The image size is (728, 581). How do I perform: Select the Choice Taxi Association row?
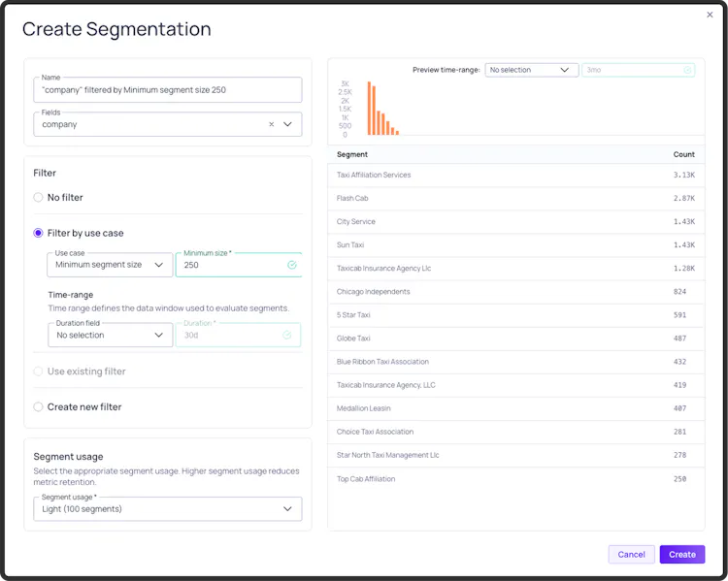tap(515, 432)
